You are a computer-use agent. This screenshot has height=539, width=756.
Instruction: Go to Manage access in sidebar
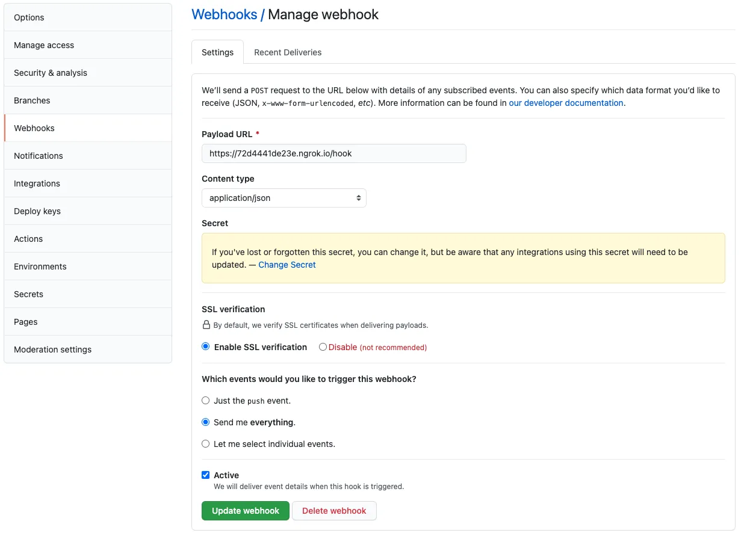coord(88,45)
